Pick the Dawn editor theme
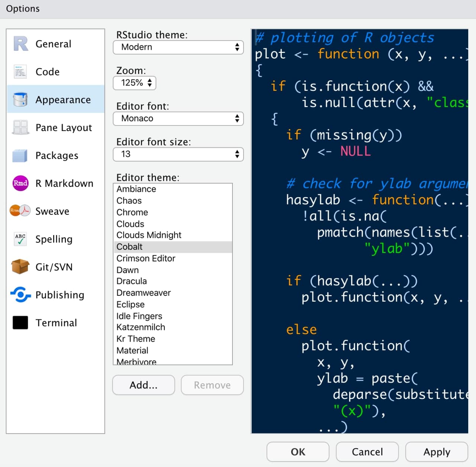The width and height of the screenshot is (476, 467). tap(173, 270)
